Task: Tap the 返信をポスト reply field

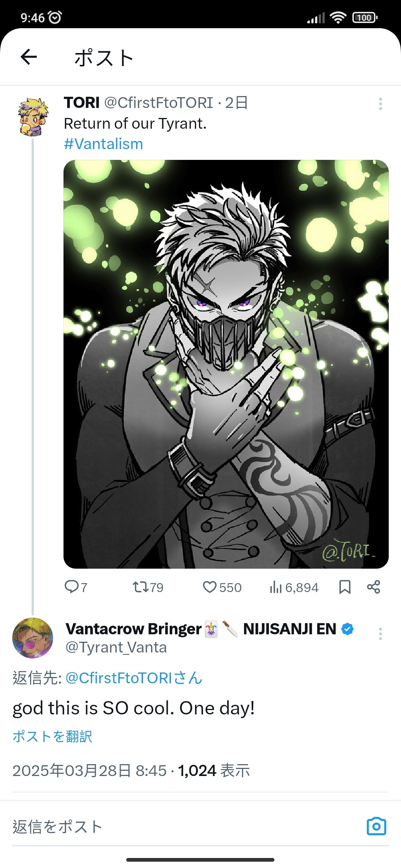Action: coord(186,827)
